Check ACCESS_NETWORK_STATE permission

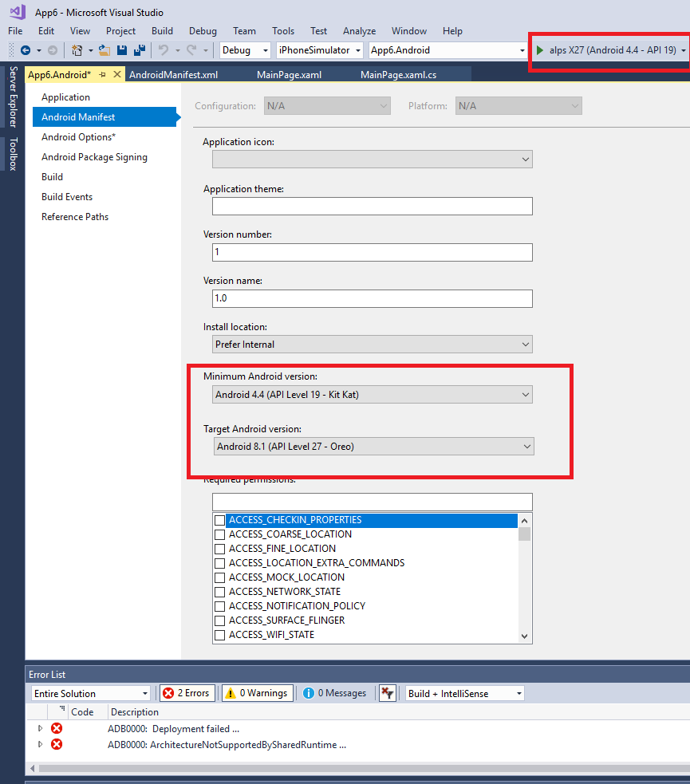(219, 592)
